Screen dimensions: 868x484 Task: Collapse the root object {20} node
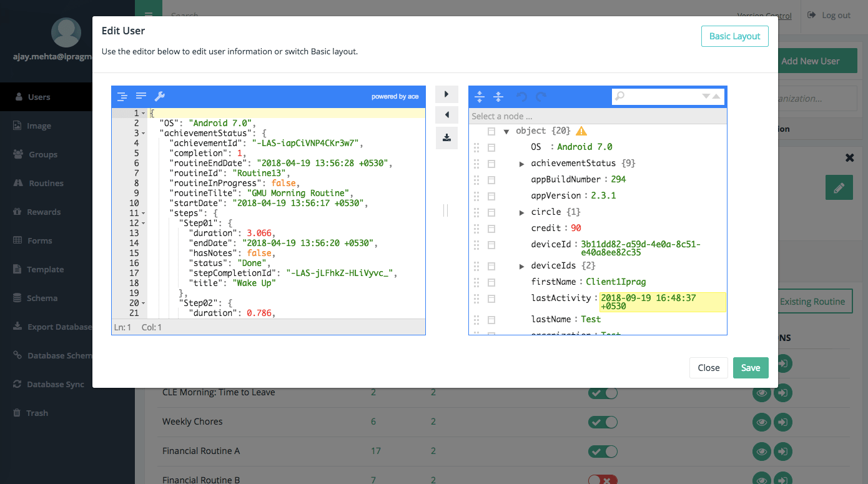coord(506,131)
